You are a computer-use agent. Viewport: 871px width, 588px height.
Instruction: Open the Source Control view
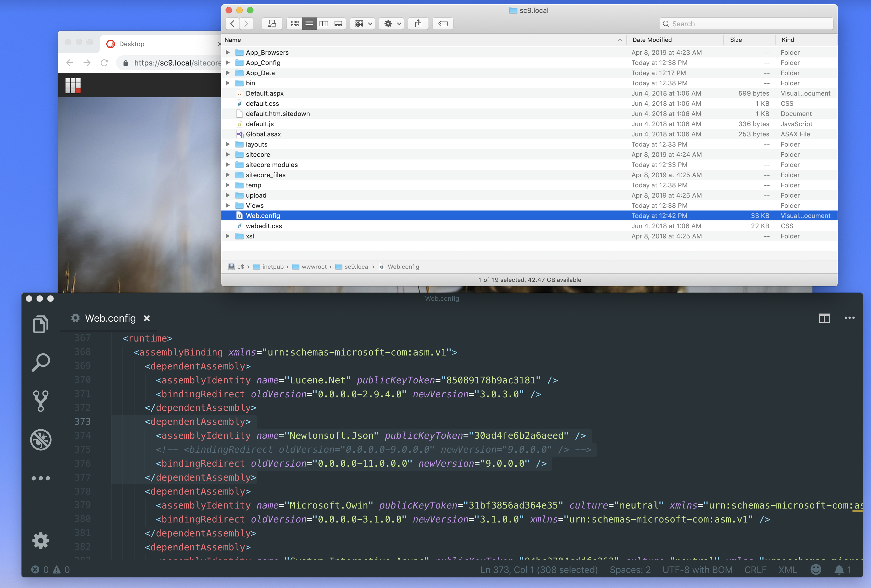[x=41, y=401]
